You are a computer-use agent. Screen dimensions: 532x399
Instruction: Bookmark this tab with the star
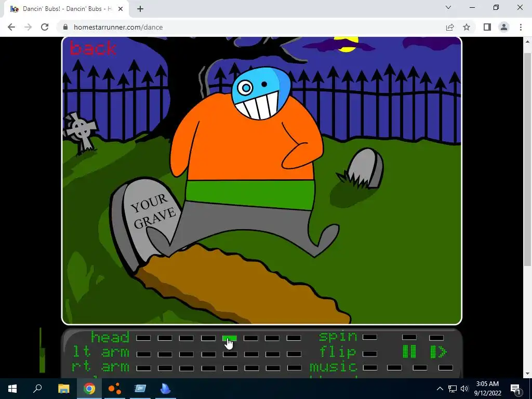point(467,27)
